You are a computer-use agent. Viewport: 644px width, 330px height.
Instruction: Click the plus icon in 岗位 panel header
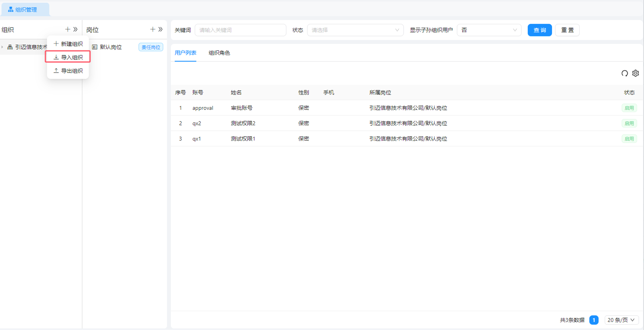pos(153,29)
